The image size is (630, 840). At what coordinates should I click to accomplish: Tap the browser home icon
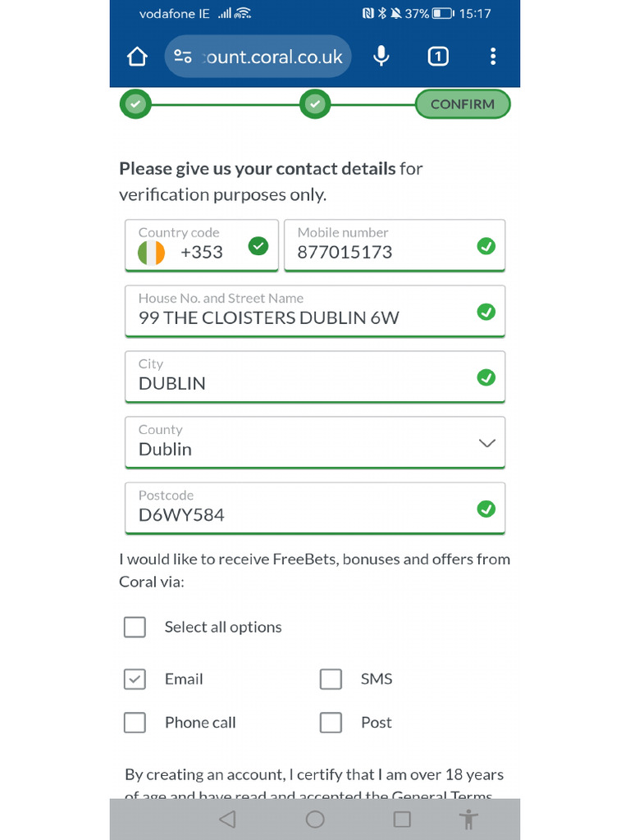137,57
